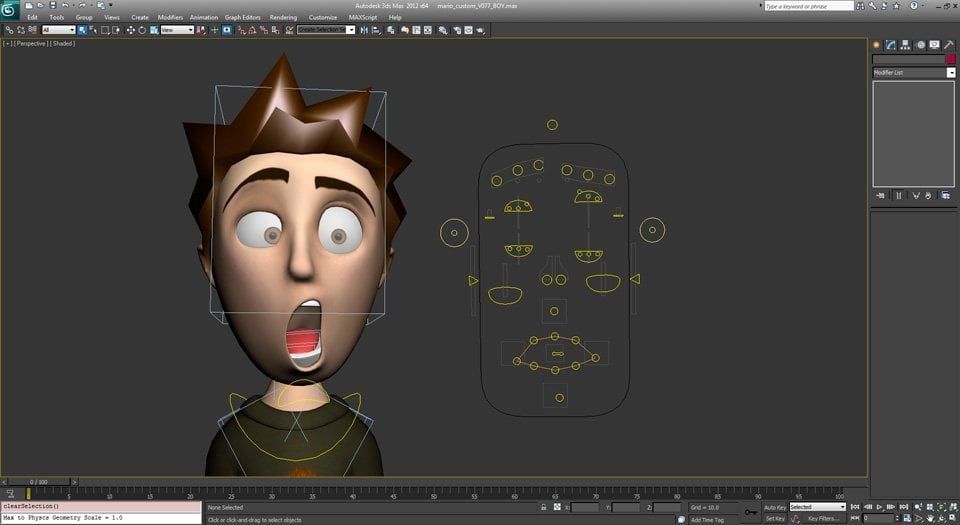Viewport: 960px width, 525px height.
Task: Click the Redo arrow in quick access toolbar
Action: [82, 6]
